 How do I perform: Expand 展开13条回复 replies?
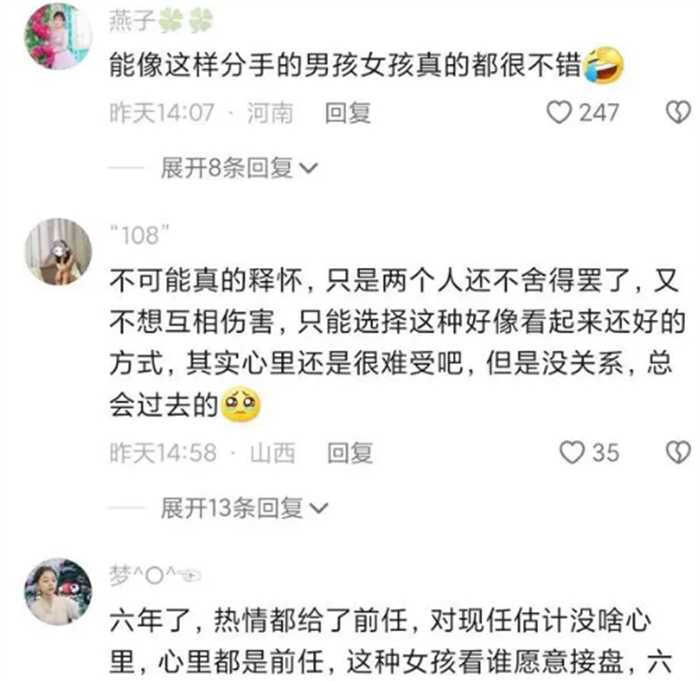pyautogui.click(x=244, y=508)
